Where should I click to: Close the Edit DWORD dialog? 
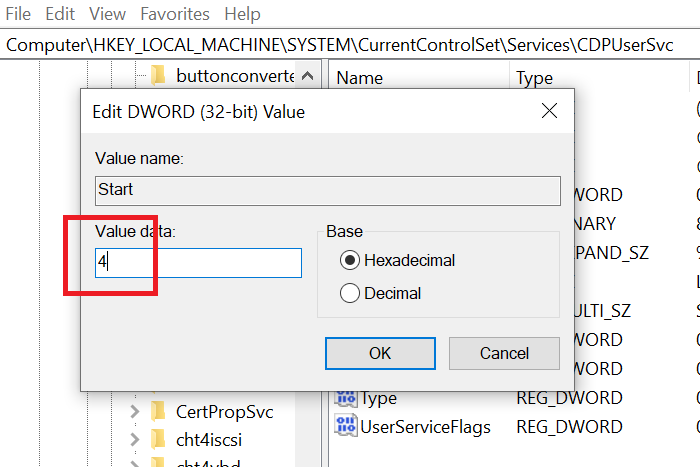[x=547, y=112]
